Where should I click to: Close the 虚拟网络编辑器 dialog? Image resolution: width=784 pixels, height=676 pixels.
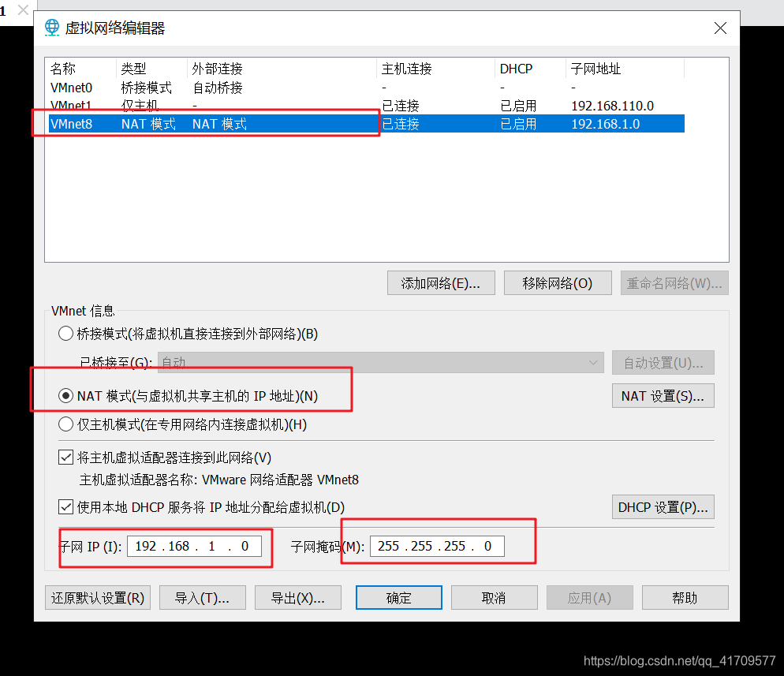point(720,28)
